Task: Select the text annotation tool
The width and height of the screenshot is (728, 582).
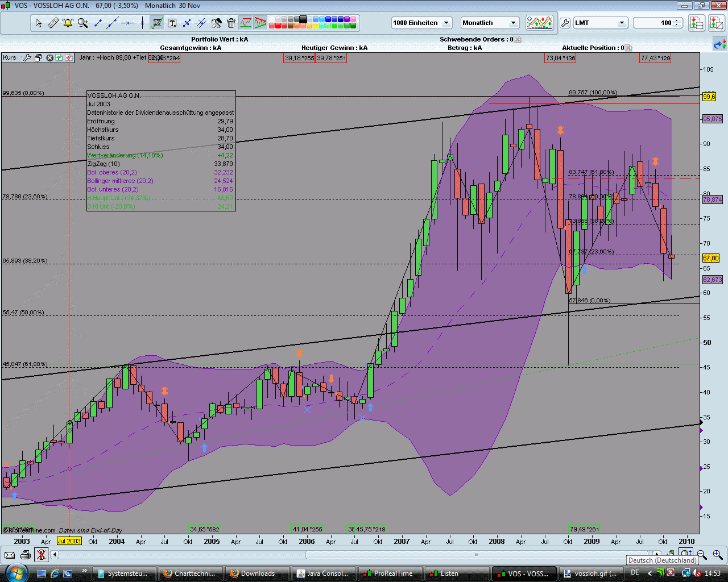Action: (x=172, y=23)
